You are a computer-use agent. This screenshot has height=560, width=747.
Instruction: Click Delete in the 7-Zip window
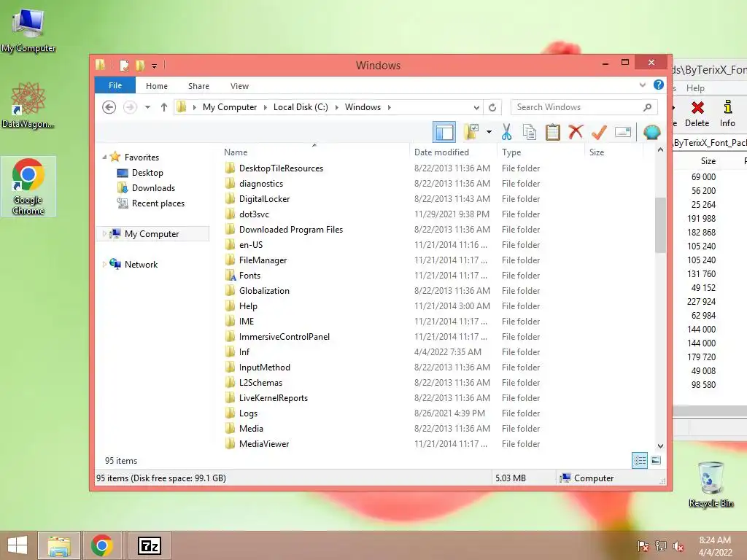(x=697, y=113)
